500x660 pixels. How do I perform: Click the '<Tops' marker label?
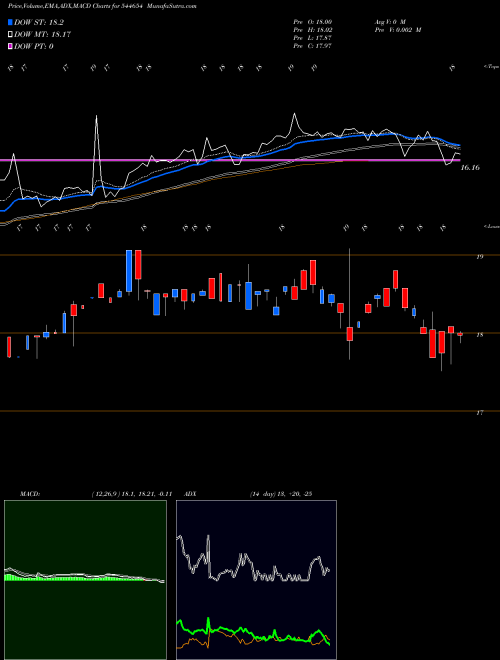[x=491, y=67]
